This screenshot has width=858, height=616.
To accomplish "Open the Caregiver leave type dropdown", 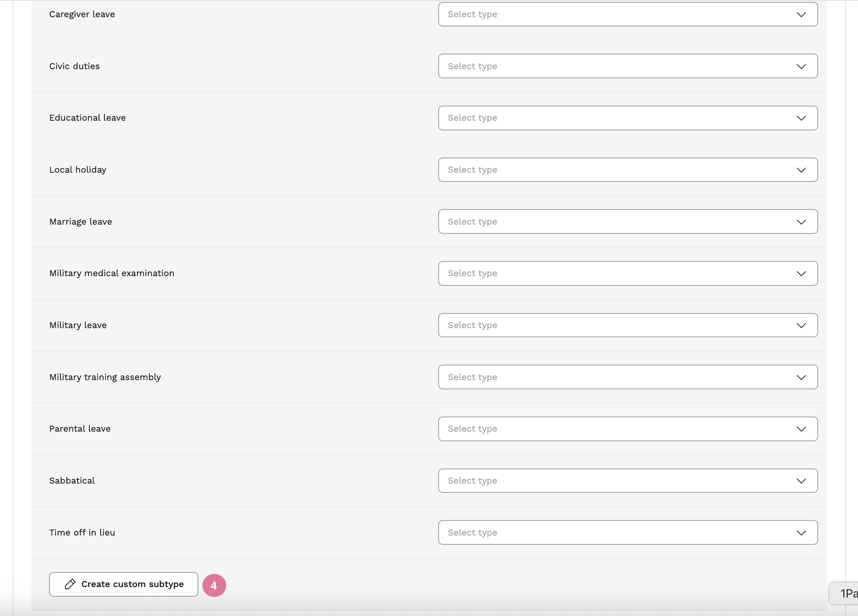I will coord(628,14).
